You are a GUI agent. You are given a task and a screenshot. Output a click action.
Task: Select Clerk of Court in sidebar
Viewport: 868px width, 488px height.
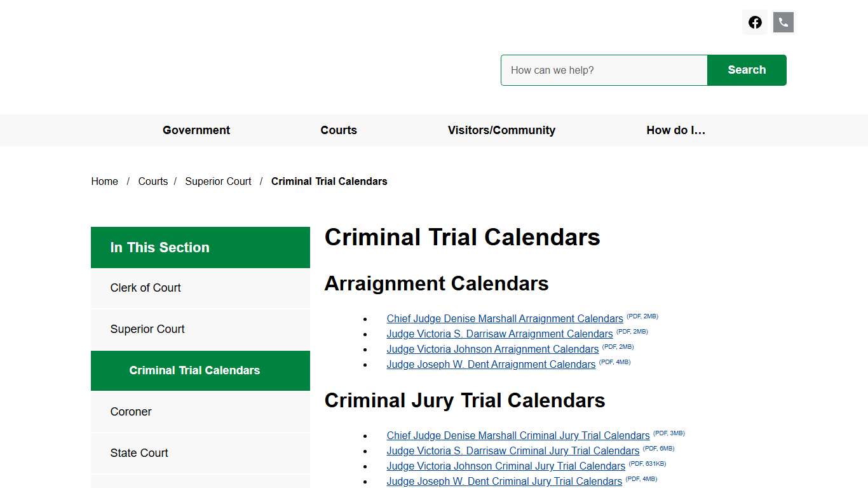click(145, 288)
